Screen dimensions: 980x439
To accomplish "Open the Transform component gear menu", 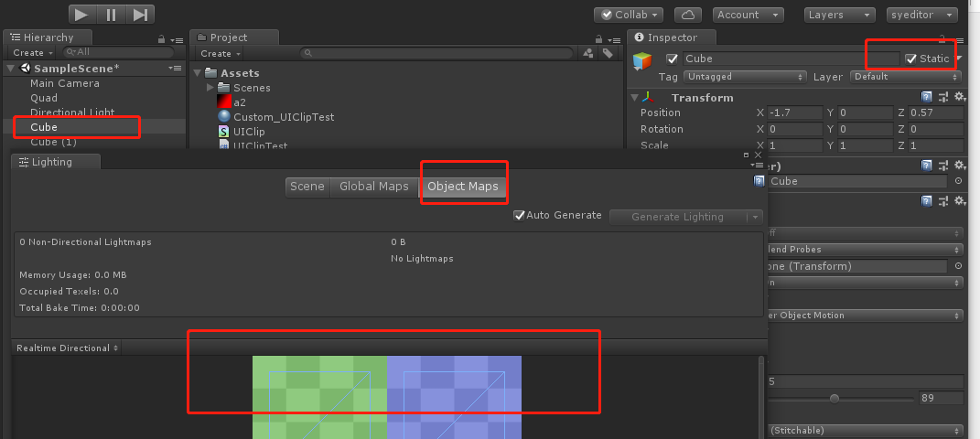I will tap(960, 97).
